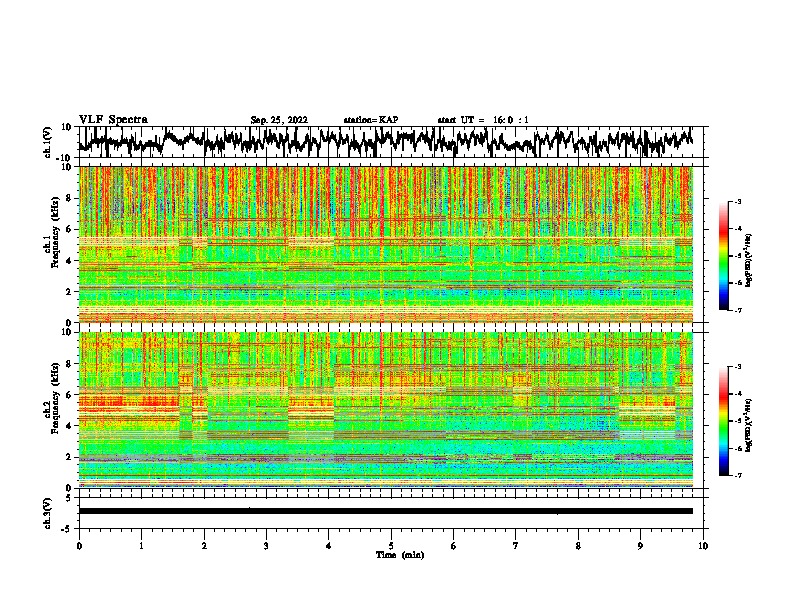Click the ch.2 spectrogram color bar
Screen dimensions: 792x612
tap(724, 421)
